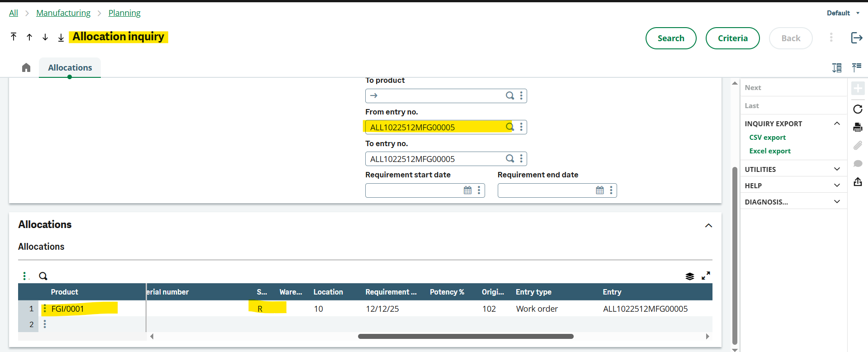
Task: Switch to the Allocations tab
Action: coord(70,68)
